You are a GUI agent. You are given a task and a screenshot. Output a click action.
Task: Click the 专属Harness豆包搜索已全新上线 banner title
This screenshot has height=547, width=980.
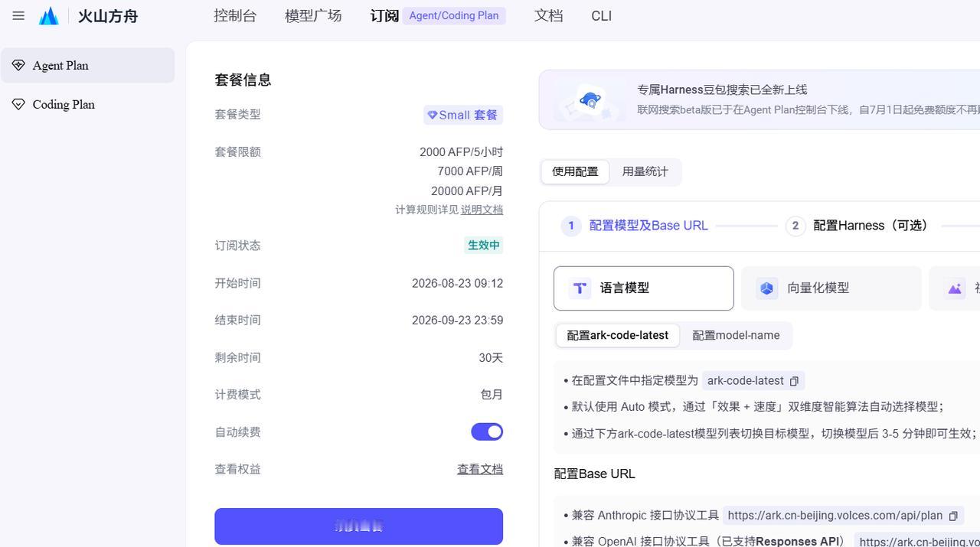[722, 90]
